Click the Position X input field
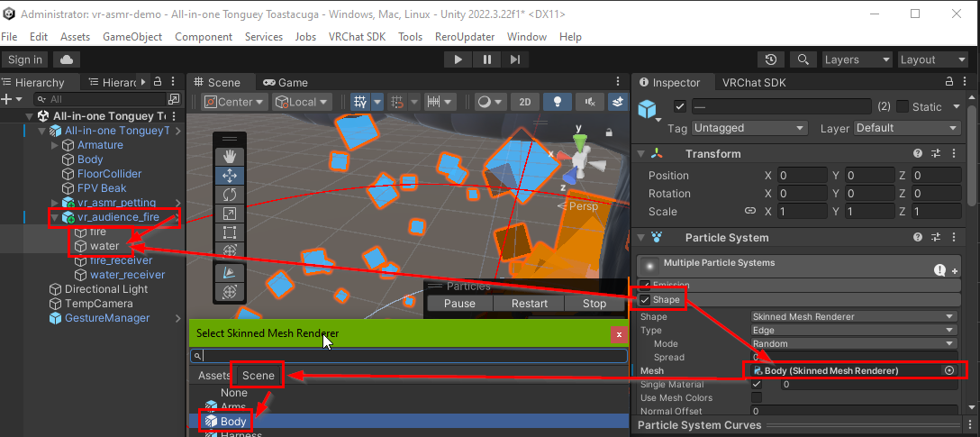This screenshot has height=437, width=980. [803, 176]
